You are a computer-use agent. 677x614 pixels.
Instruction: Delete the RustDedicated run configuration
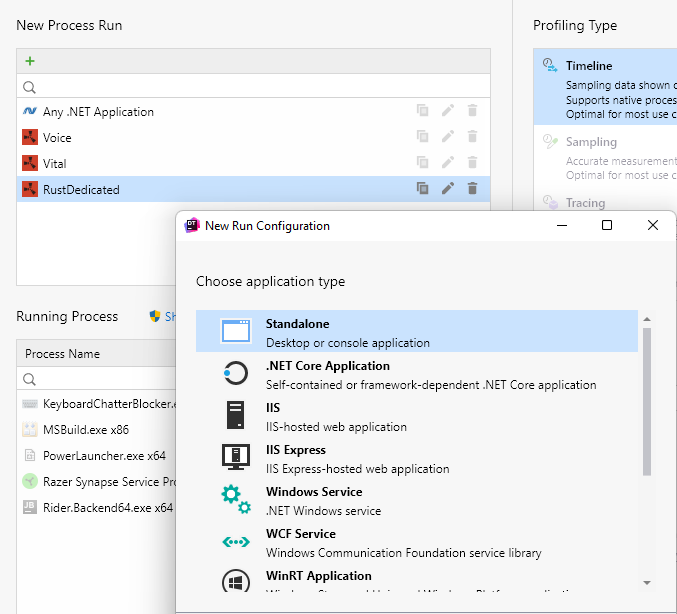pos(472,188)
